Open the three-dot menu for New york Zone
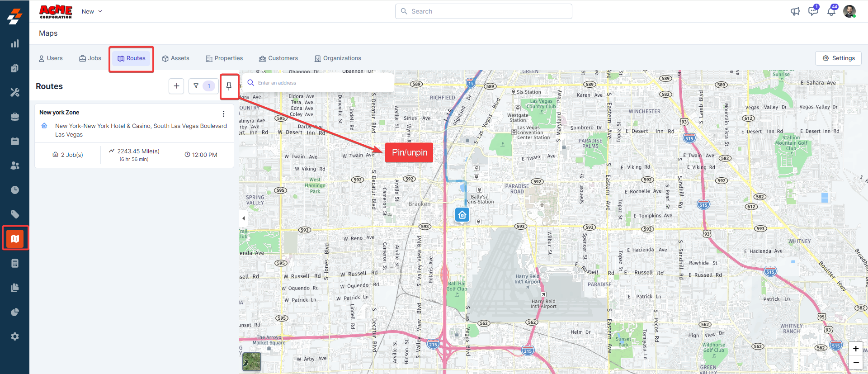 pos(223,114)
